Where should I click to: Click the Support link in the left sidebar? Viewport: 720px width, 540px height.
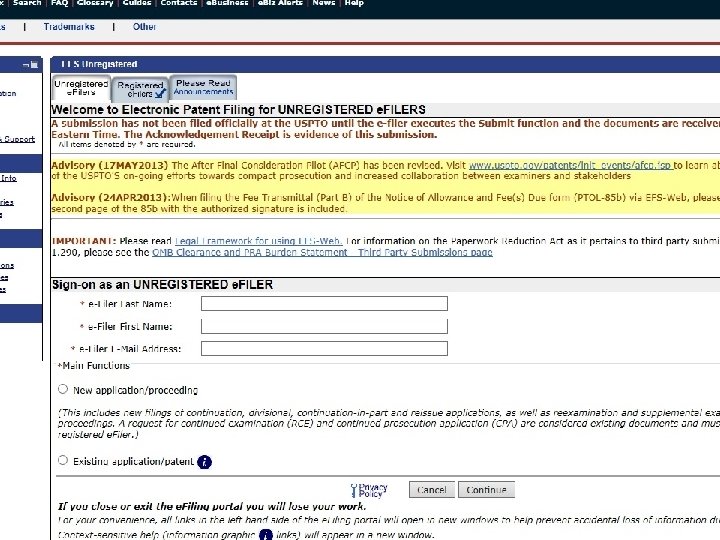18,139
